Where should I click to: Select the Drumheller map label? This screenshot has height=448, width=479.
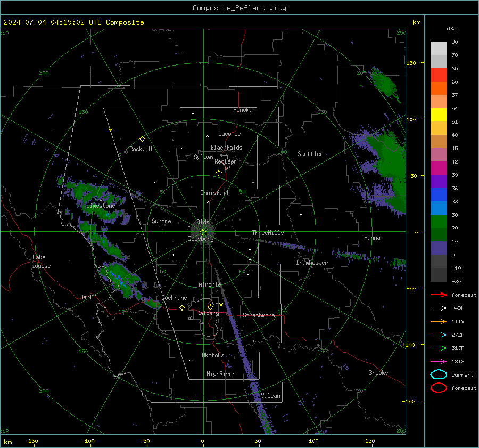[x=312, y=263]
